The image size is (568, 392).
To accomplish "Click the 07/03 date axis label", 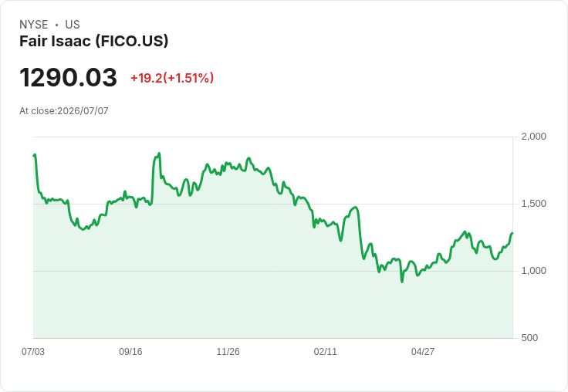I will coord(33,351).
